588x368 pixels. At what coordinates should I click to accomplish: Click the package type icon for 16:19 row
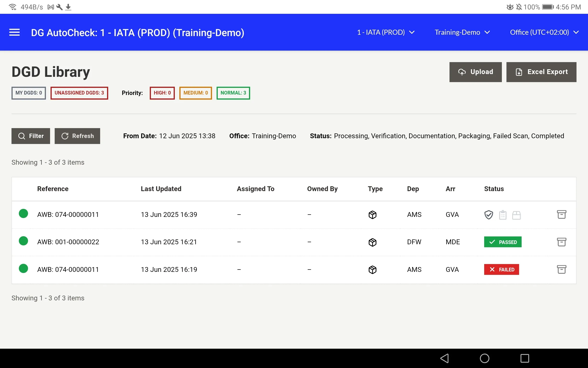tap(373, 270)
